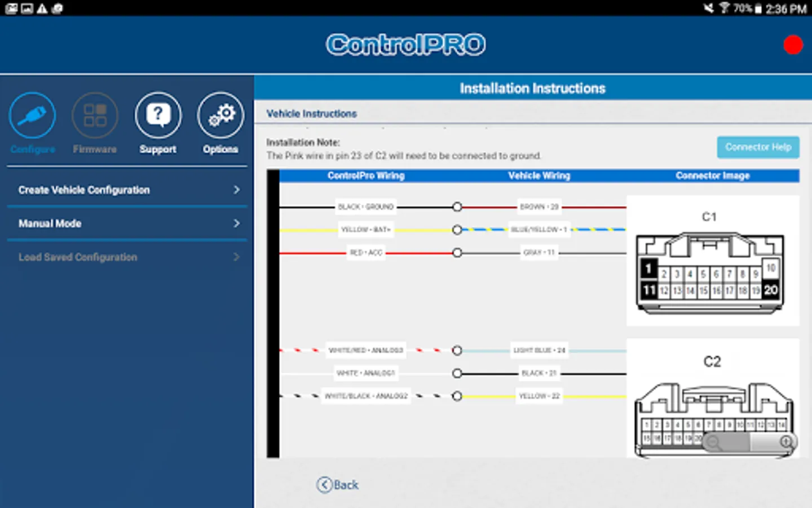
Task: Click the Installation Note heading
Action: pos(303,142)
